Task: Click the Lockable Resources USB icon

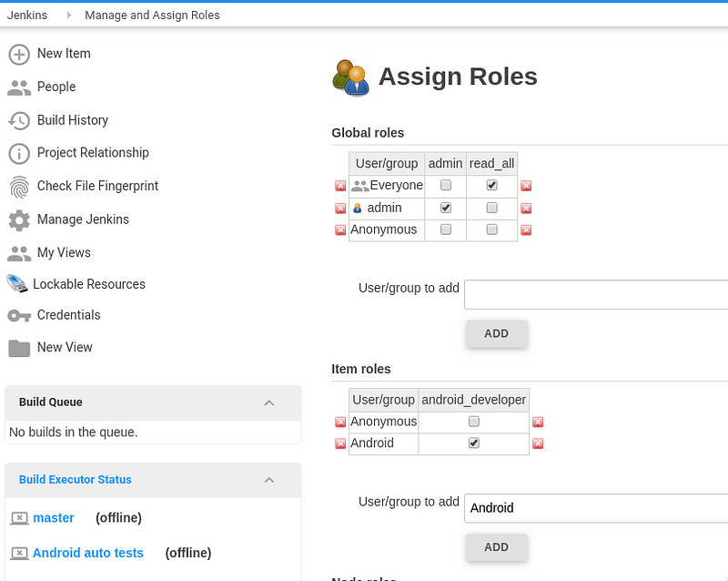Action: (x=17, y=284)
